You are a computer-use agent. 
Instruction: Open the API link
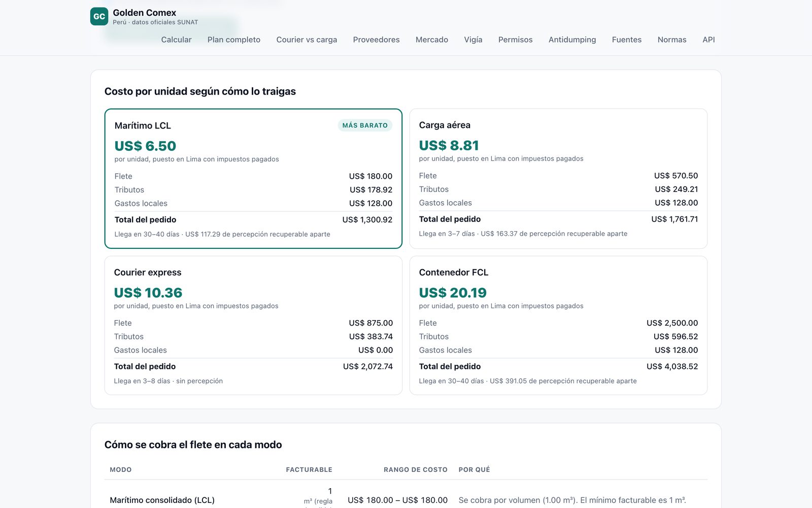(708, 40)
